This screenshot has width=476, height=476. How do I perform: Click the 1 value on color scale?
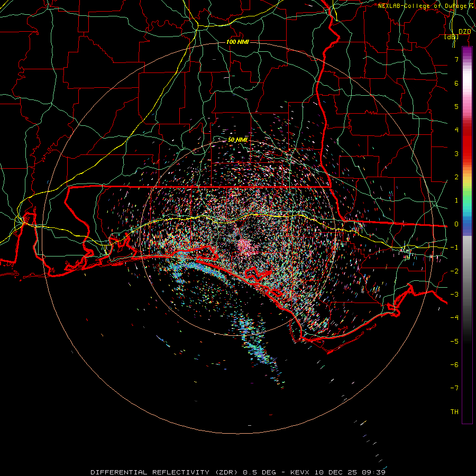tap(456, 200)
